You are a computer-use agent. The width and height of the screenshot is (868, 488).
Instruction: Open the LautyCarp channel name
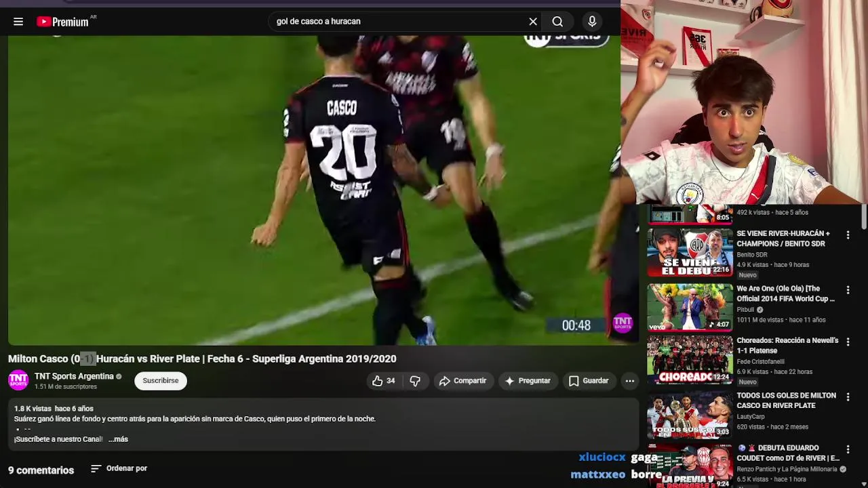750,417
